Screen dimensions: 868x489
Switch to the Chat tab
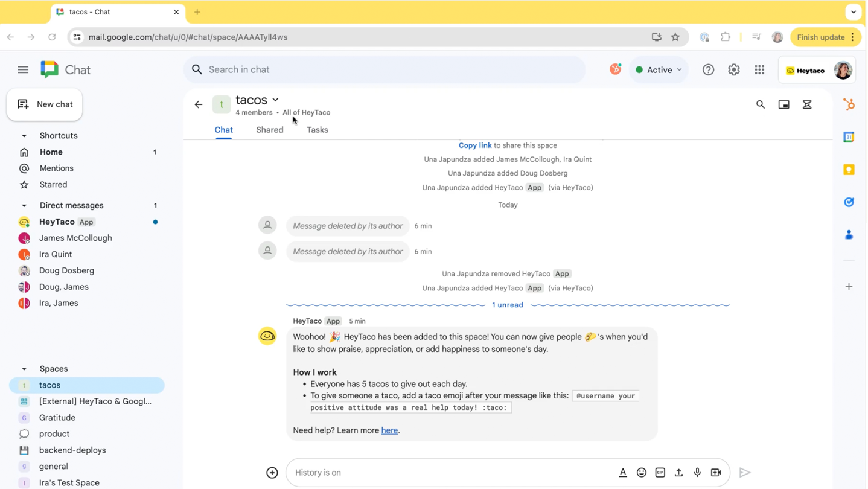224,130
